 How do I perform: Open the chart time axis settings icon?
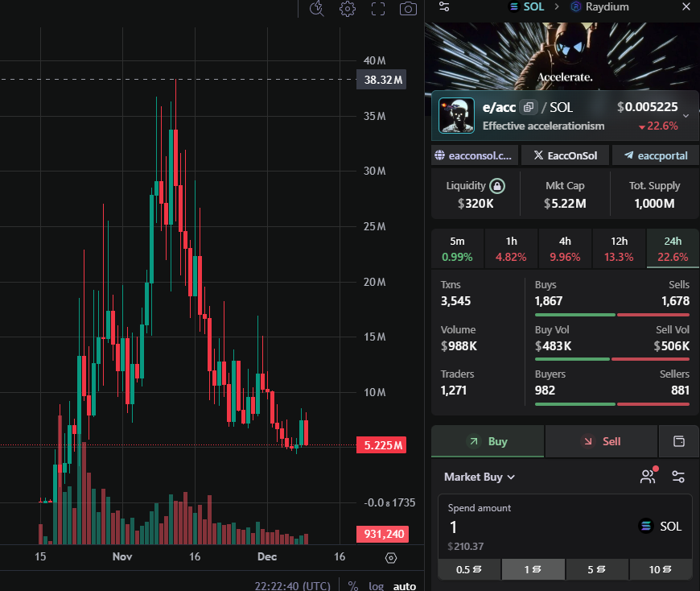point(391,557)
